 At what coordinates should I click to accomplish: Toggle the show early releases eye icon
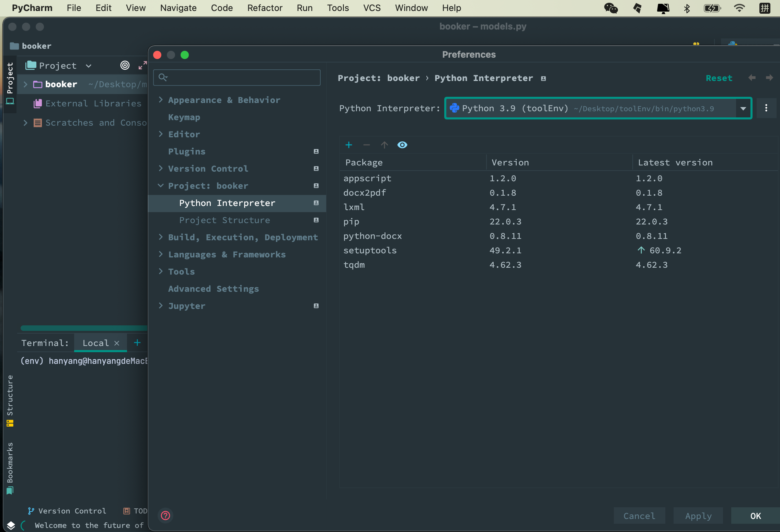point(402,145)
